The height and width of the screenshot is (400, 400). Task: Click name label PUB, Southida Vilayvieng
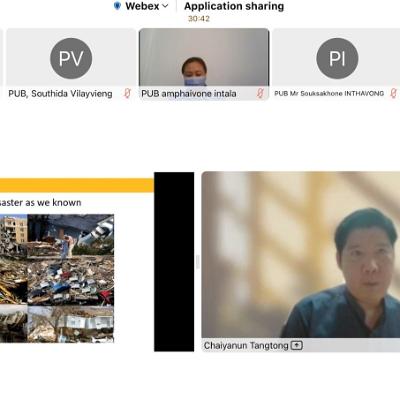(60, 93)
